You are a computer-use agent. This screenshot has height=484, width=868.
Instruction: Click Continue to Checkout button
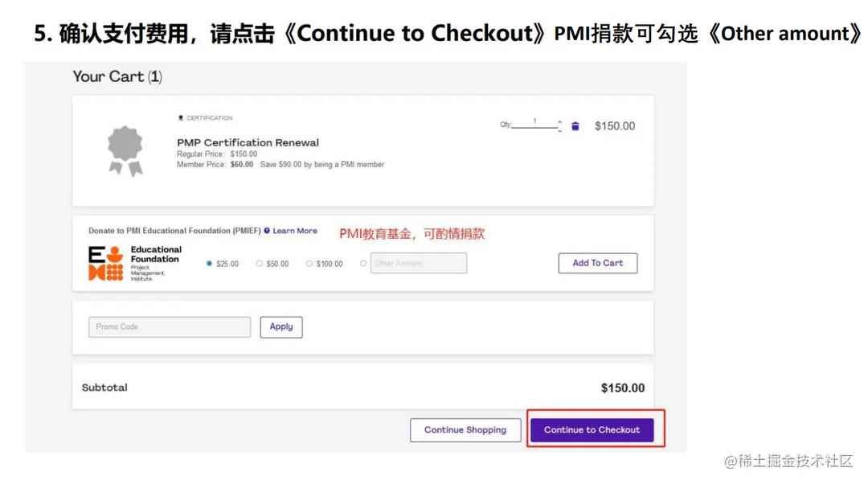pyautogui.click(x=592, y=429)
